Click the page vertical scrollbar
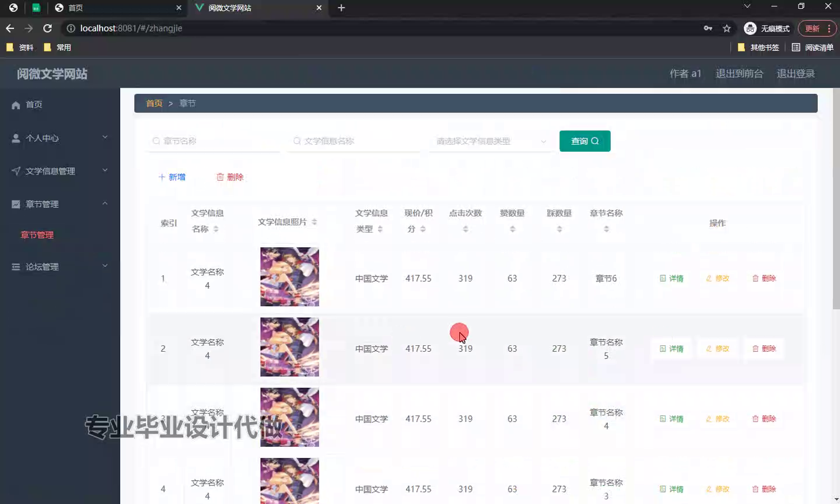This screenshot has width=840, height=504. click(x=836, y=198)
